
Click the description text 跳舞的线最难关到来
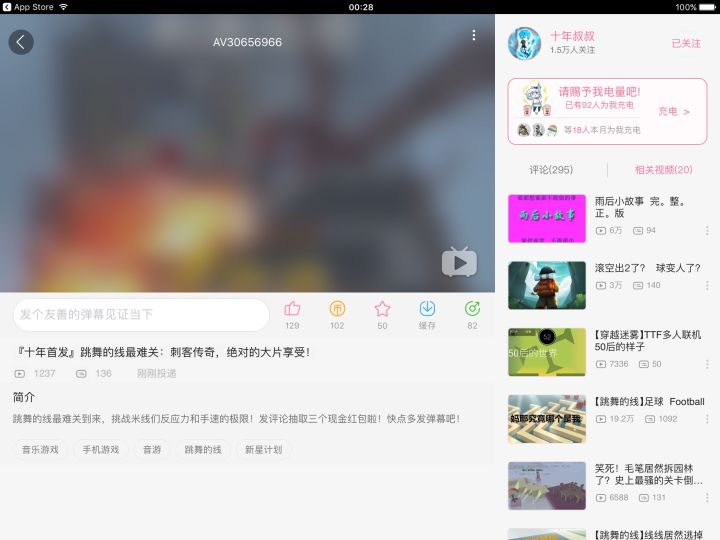[x=236, y=419]
